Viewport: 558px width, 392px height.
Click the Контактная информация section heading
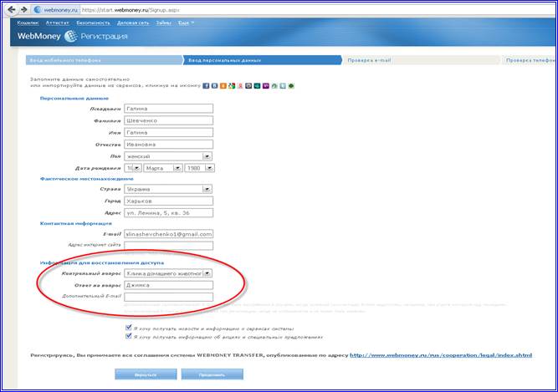tap(76, 223)
